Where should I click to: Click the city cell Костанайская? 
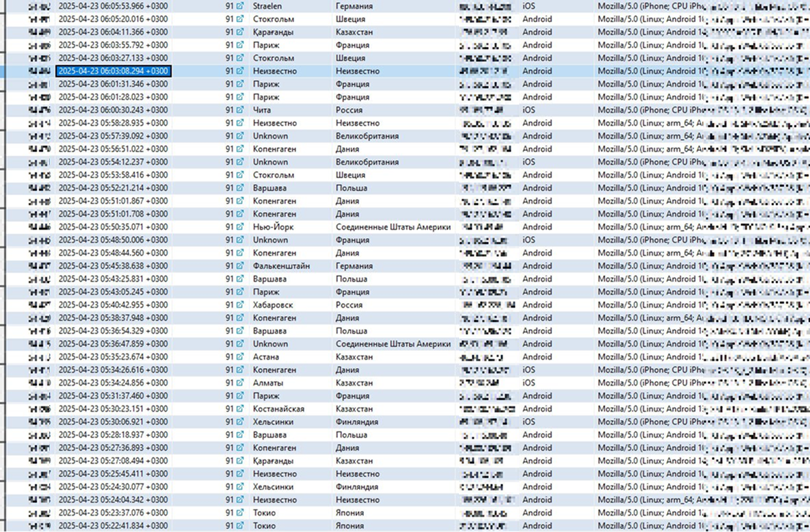278,408
